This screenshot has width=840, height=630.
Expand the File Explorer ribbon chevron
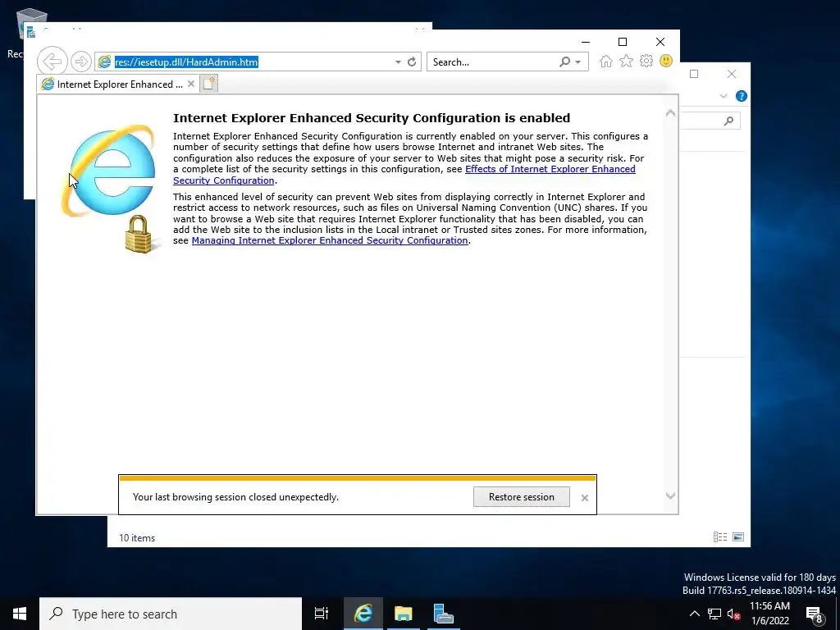724,96
